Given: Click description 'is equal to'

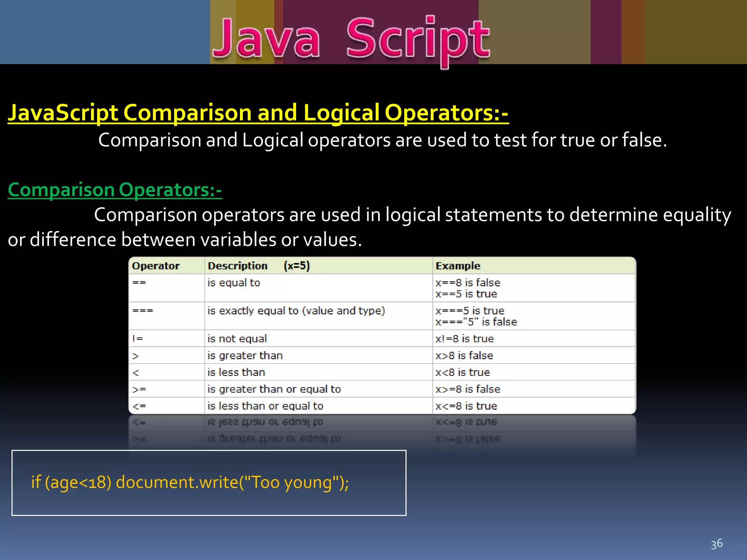Looking at the screenshot, I should (x=234, y=283).
